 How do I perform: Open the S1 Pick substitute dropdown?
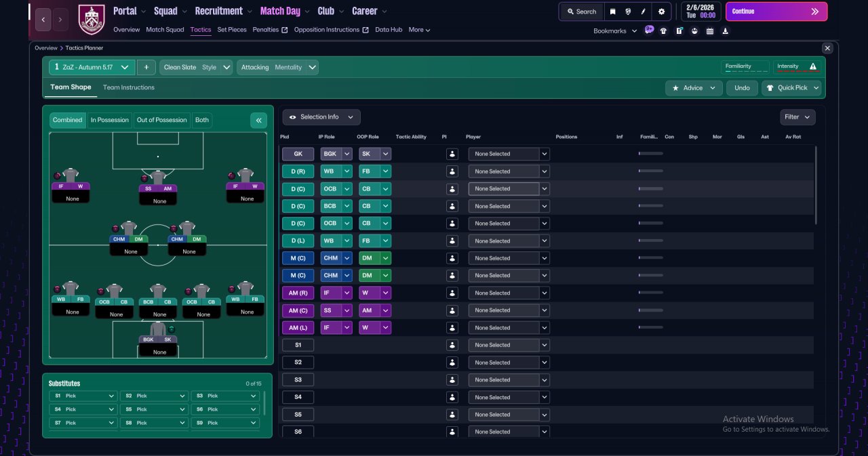point(83,396)
